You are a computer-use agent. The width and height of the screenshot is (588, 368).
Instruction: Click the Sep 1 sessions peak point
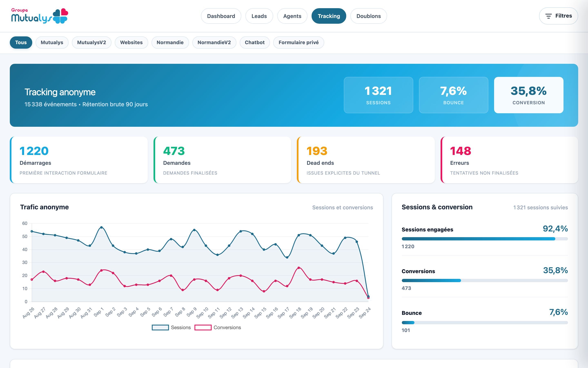point(101,227)
